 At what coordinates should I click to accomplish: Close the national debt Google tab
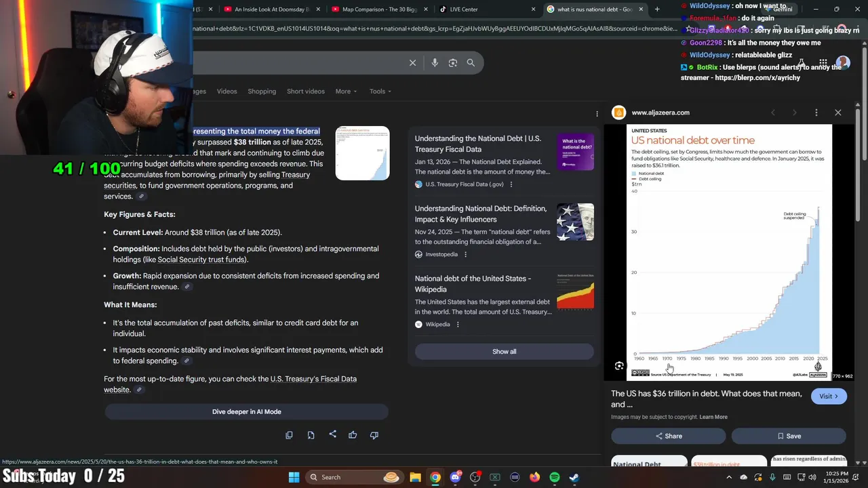click(x=641, y=9)
